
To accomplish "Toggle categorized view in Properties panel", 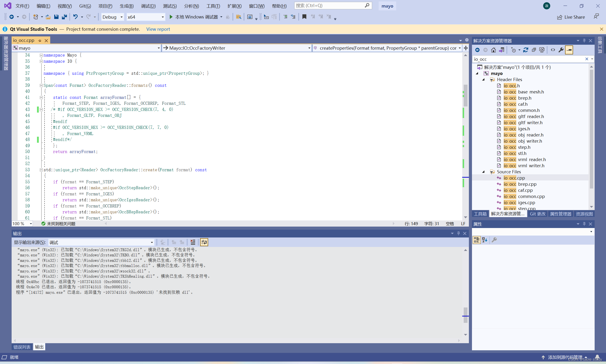I will tap(477, 240).
